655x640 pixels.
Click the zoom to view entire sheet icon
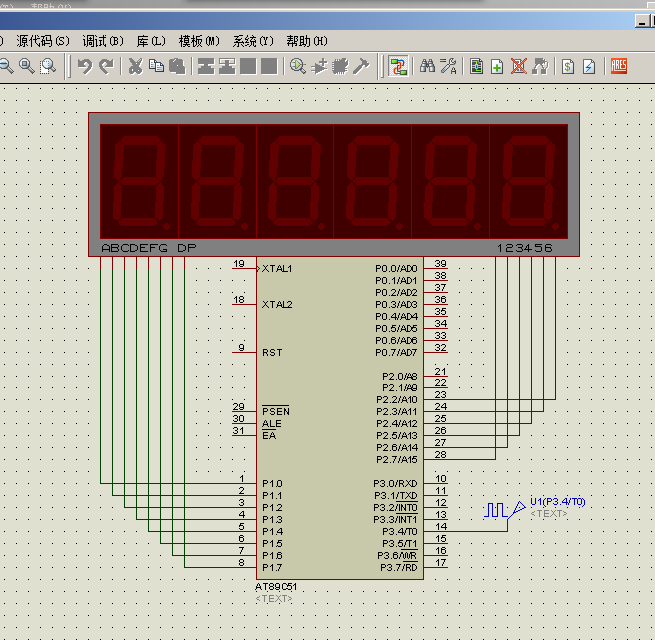pos(27,66)
